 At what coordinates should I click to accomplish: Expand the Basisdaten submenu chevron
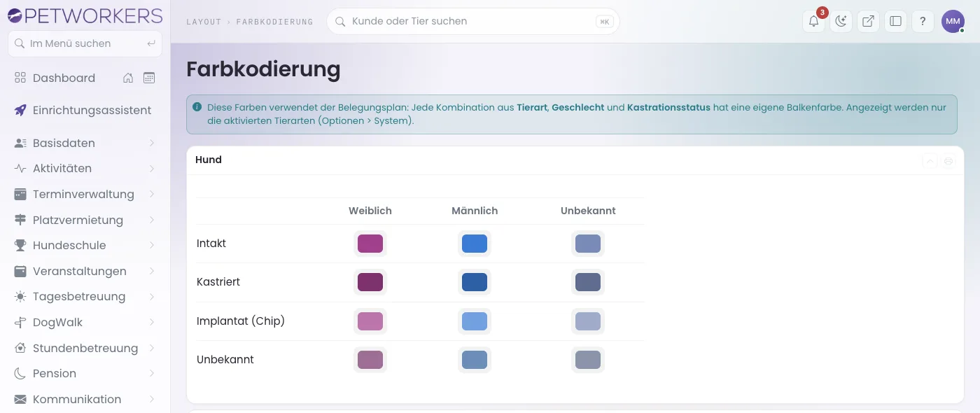pos(152,143)
